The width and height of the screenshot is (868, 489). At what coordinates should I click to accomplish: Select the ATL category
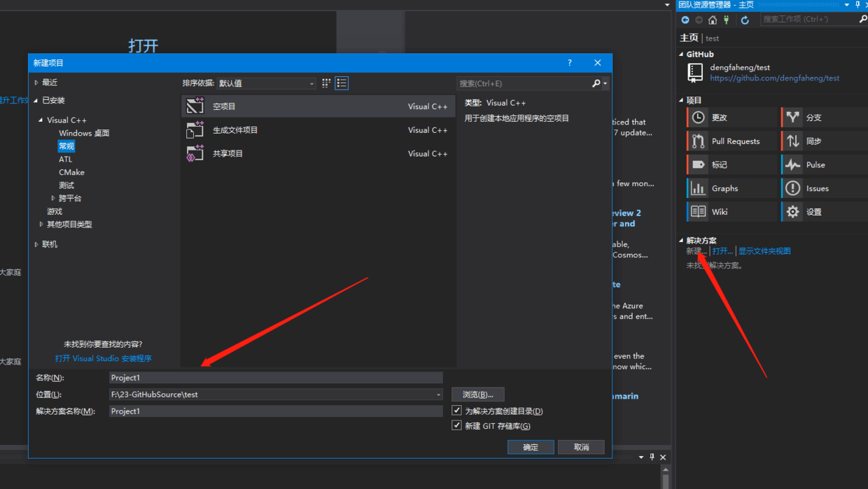(x=66, y=160)
